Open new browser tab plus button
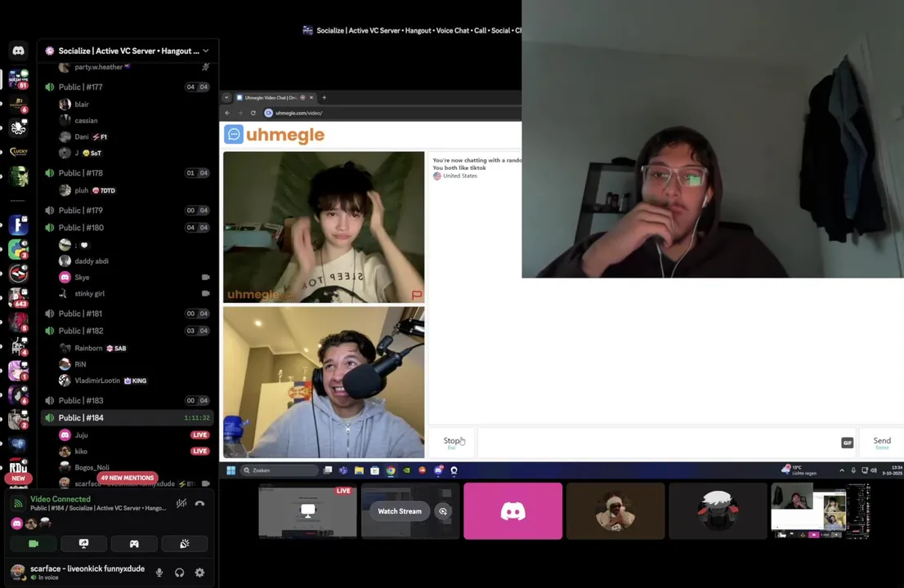 point(324,97)
